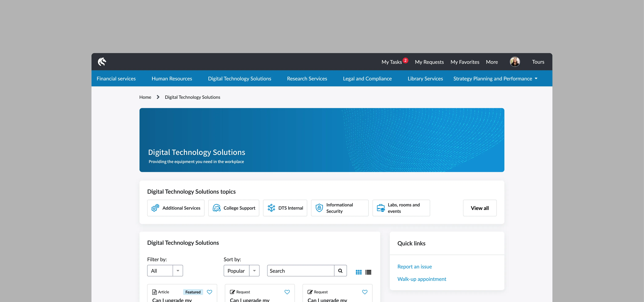Viewport: 644px width, 302px height.
Task: Click the Request edit icon on the second card
Action: click(232, 292)
